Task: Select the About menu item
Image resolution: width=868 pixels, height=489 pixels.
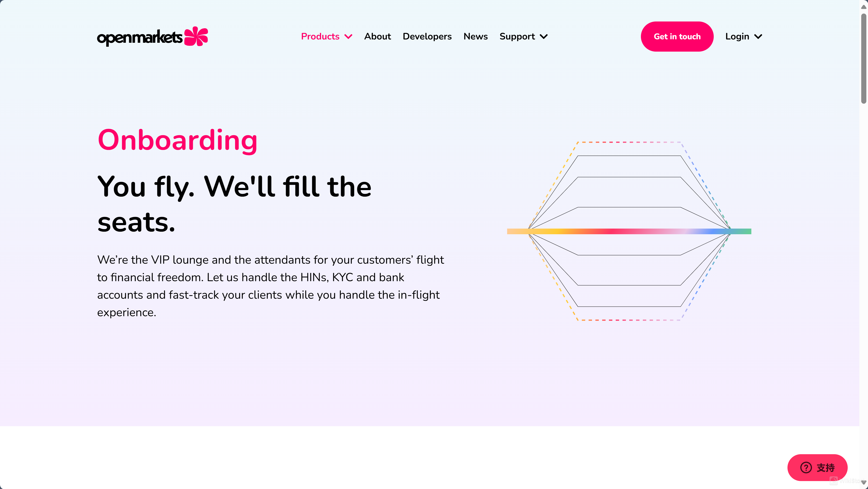Action: point(377,36)
